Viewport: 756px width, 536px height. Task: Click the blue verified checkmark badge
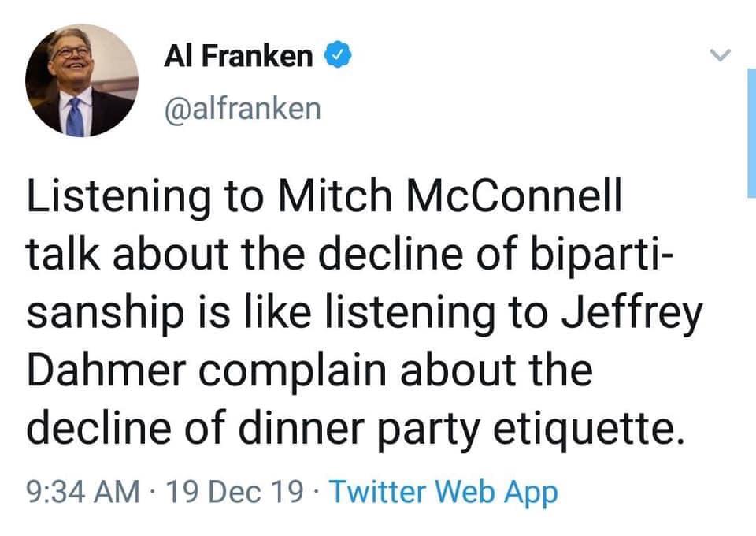[338, 54]
